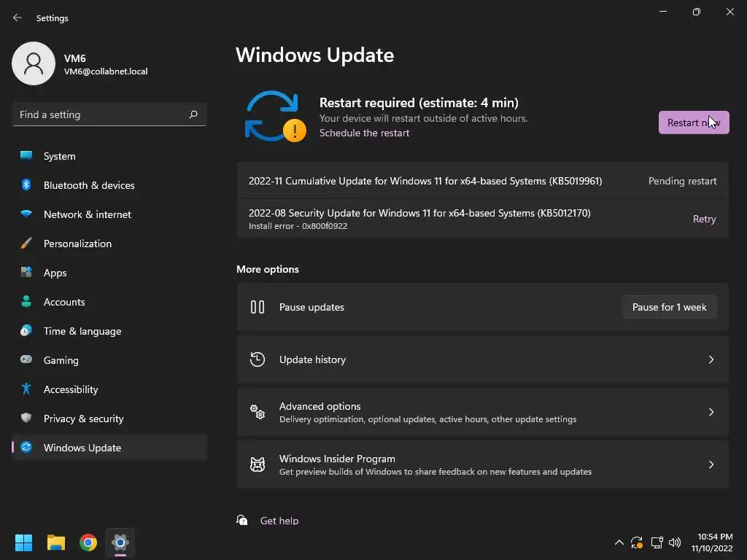747x560 pixels.
Task: Click the Accessibility figure icon
Action: click(26, 389)
